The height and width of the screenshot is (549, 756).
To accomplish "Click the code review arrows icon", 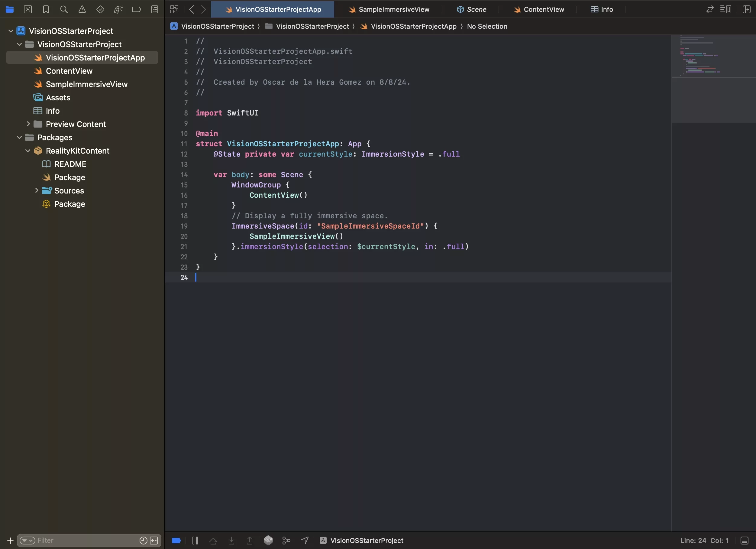I will point(710,9).
